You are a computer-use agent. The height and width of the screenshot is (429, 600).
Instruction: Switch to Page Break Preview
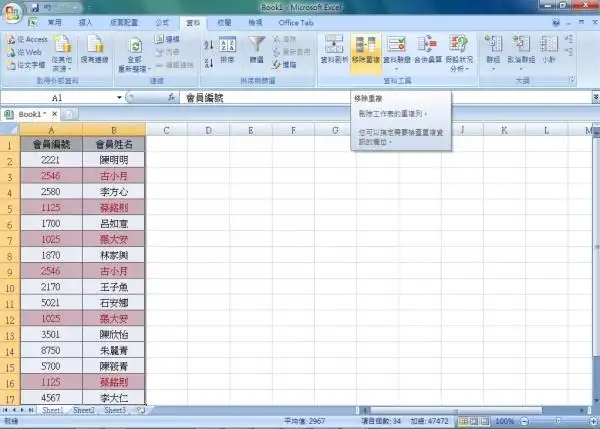click(485, 421)
